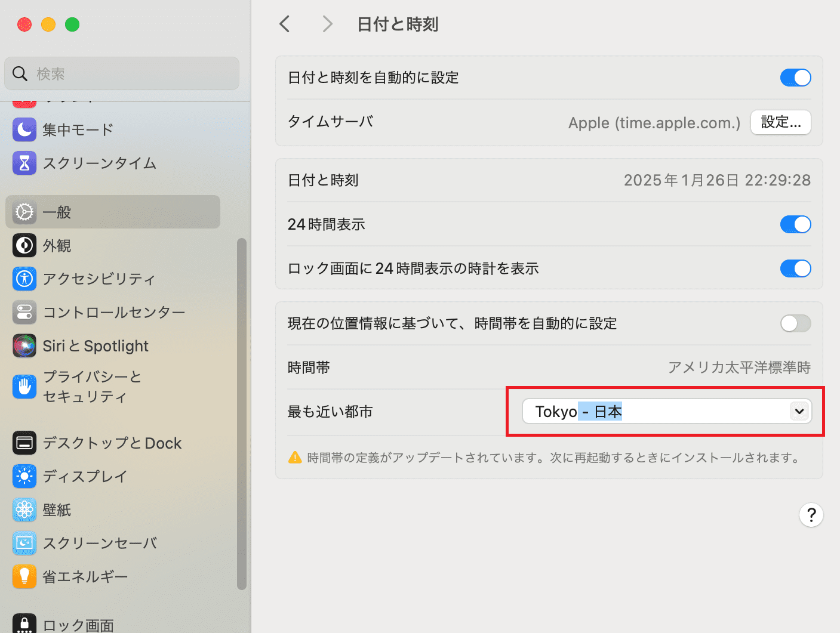The width and height of the screenshot is (840, 633).
Task: Select 省エネルギー lightbulb icon
Action: [24, 576]
